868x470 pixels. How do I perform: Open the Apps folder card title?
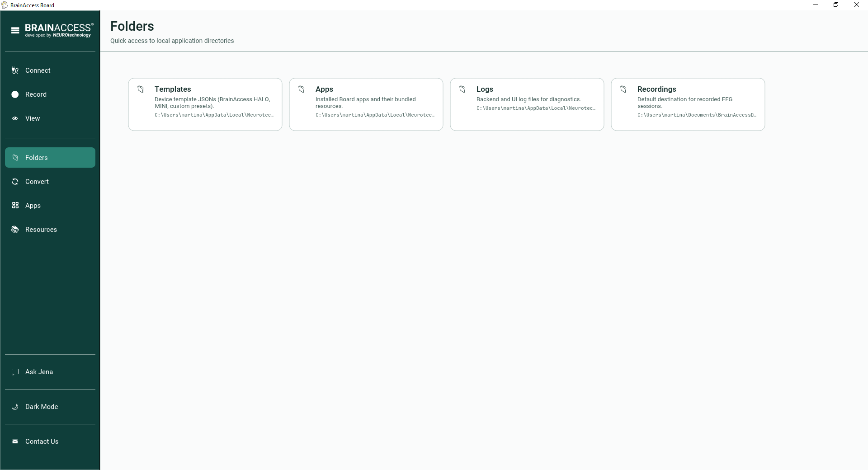click(x=324, y=89)
